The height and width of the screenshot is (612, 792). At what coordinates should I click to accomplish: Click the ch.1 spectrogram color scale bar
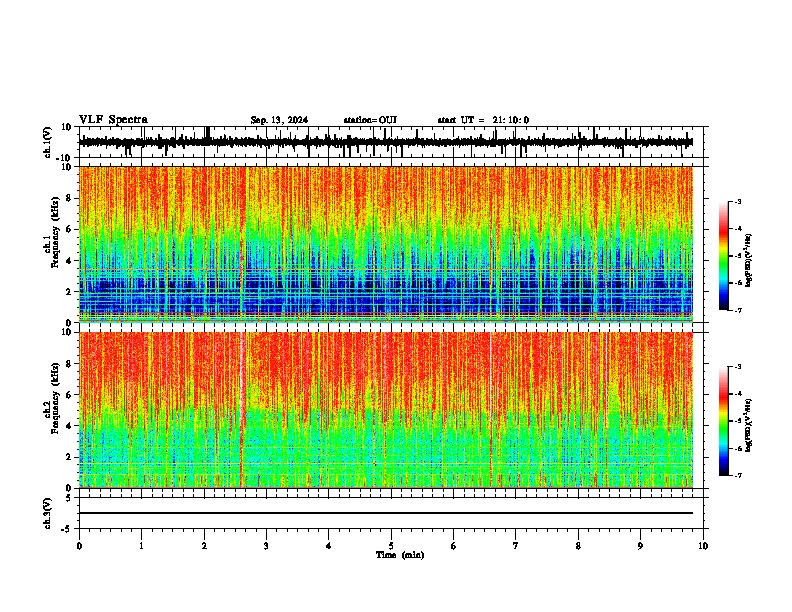[724, 256]
